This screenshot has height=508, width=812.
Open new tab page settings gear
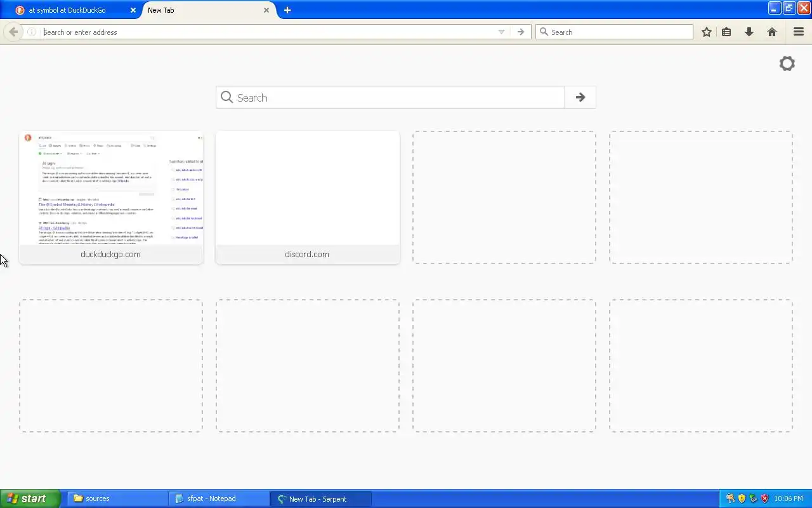coord(787,63)
